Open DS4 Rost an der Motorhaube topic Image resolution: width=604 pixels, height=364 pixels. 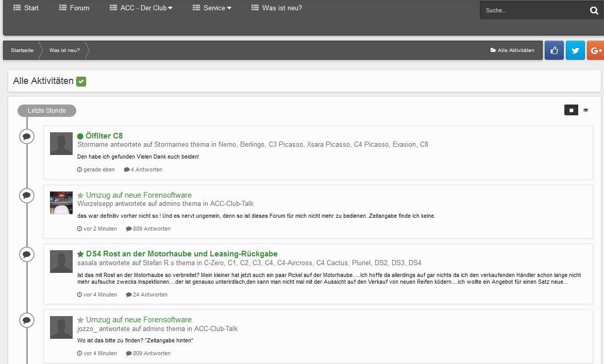point(182,254)
